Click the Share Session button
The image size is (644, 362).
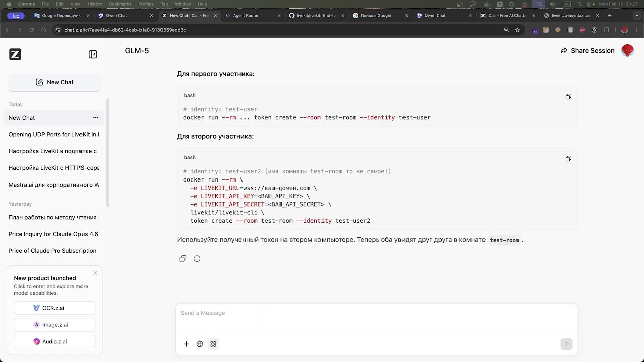588,51
